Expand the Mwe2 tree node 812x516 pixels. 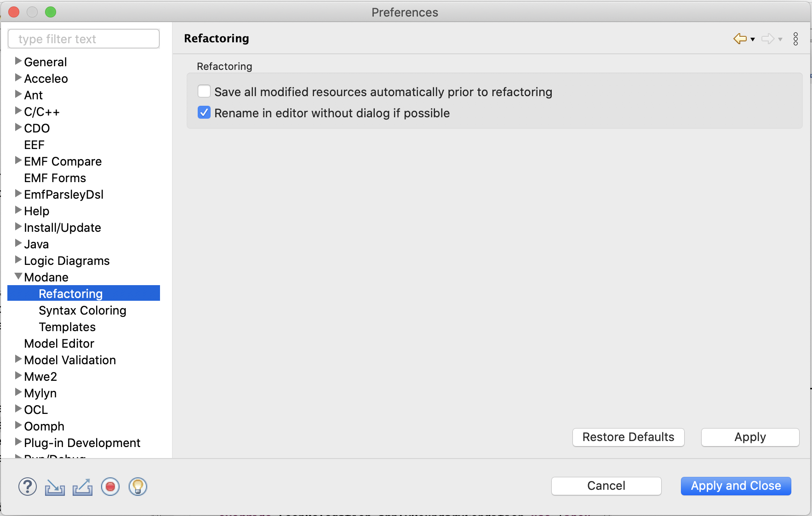[18, 375]
